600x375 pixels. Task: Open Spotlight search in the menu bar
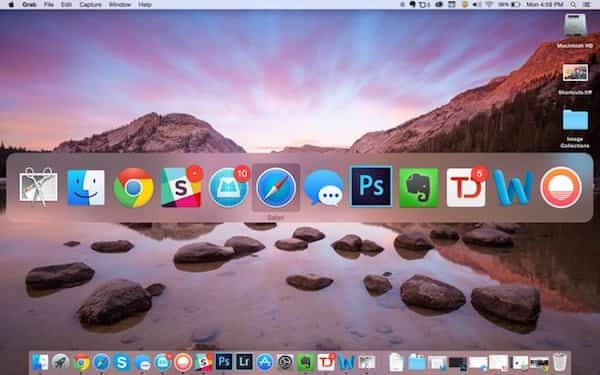[x=573, y=5]
